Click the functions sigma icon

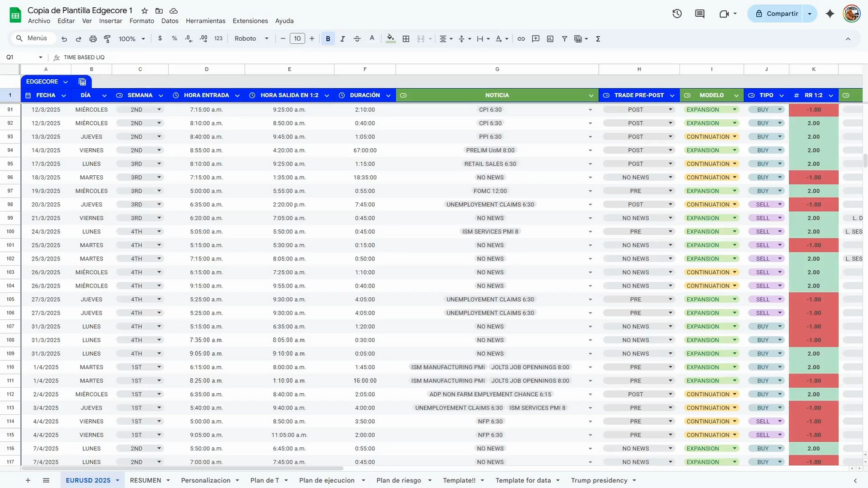pos(598,39)
